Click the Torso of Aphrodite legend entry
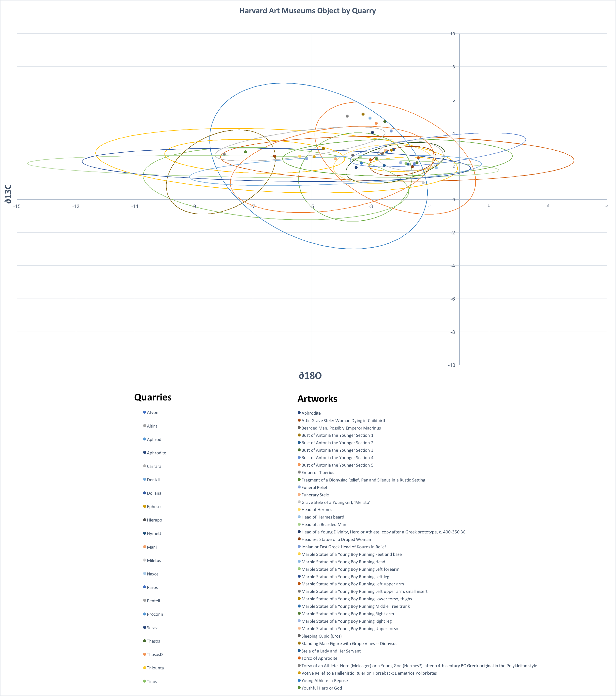 point(319,658)
